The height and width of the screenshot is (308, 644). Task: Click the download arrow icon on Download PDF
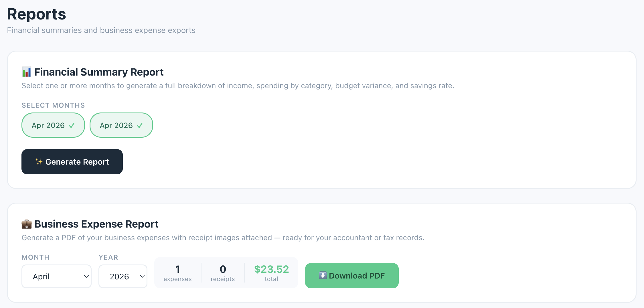(323, 276)
